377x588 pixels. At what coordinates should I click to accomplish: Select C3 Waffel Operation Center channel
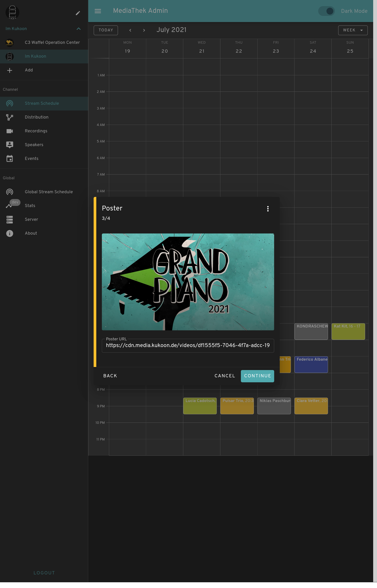[x=44, y=43]
